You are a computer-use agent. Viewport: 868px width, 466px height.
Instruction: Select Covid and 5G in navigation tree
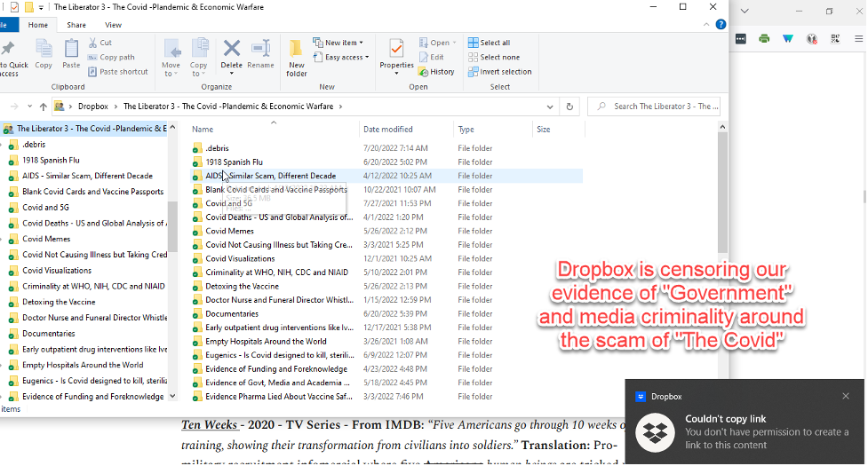click(x=45, y=208)
